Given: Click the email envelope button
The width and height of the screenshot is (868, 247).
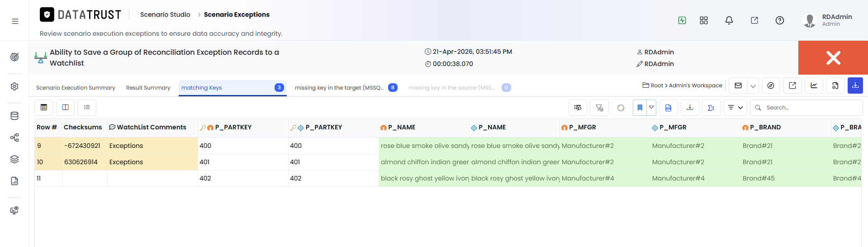Looking at the screenshot, I should click(x=738, y=85).
